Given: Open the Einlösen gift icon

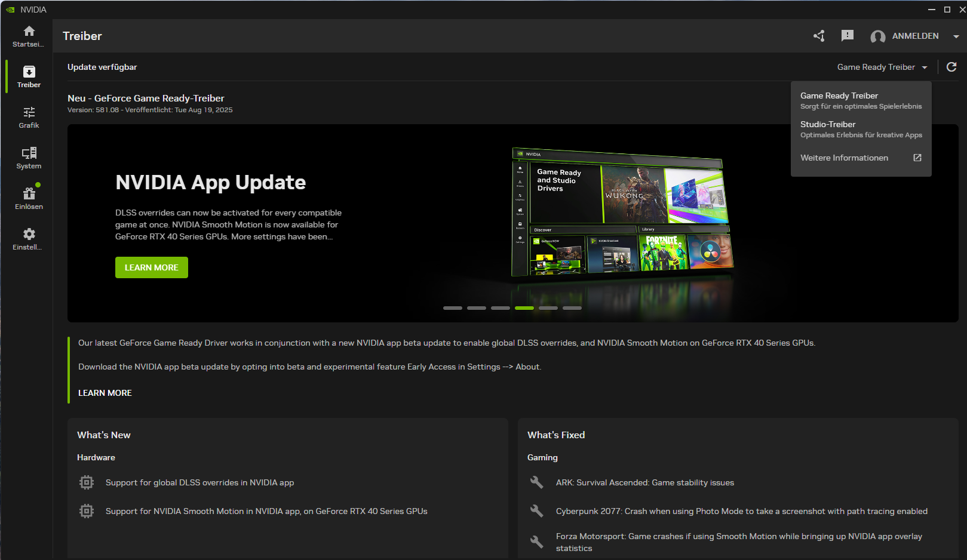Looking at the screenshot, I should (x=29, y=193).
